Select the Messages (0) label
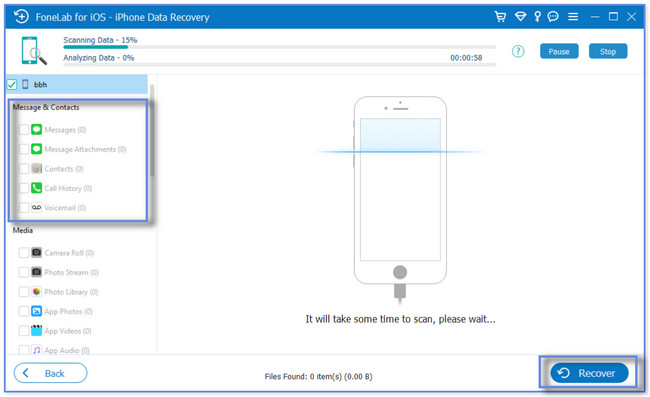Screen dimensions: 650x397 click(65, 130)
